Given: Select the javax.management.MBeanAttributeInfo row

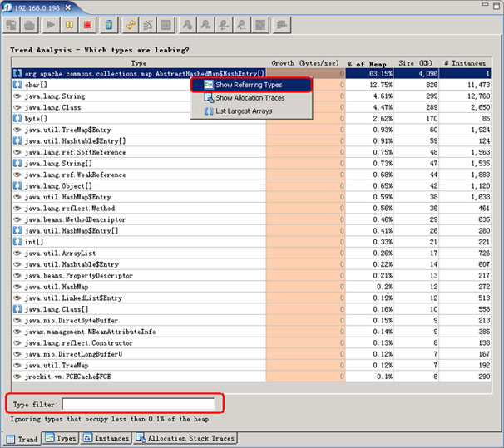Looking at the screenshot, I should pyautogui.click(x=251, y=332).
